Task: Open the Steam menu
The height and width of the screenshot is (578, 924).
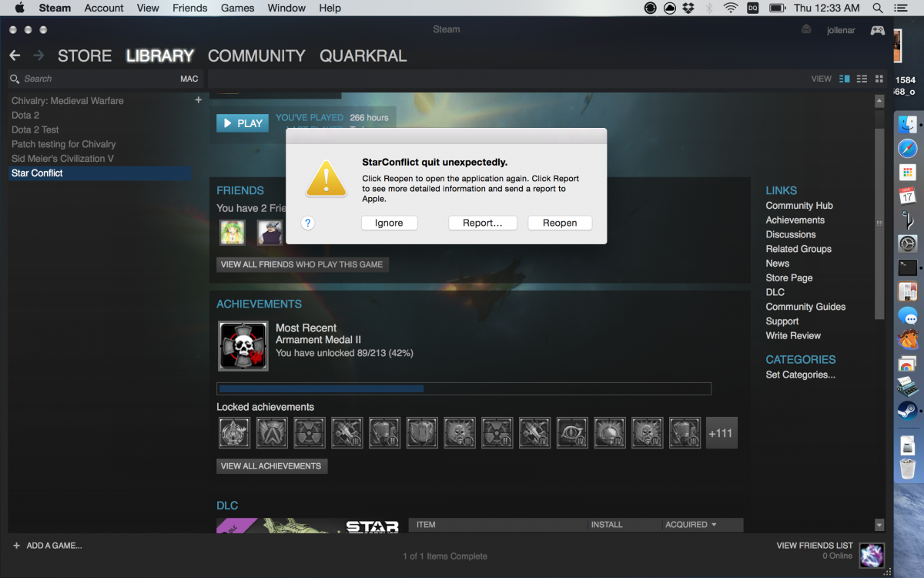Action: 55,8
